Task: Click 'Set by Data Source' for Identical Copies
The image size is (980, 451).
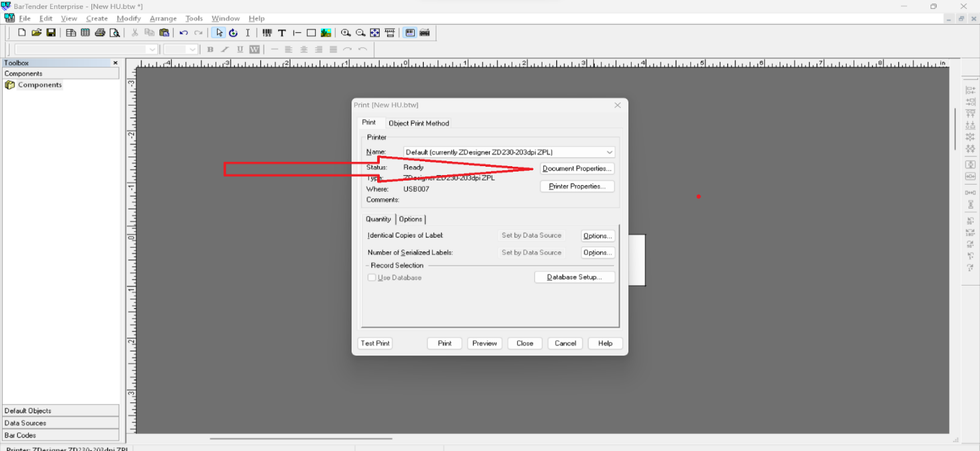Action: tap(532, 235)
